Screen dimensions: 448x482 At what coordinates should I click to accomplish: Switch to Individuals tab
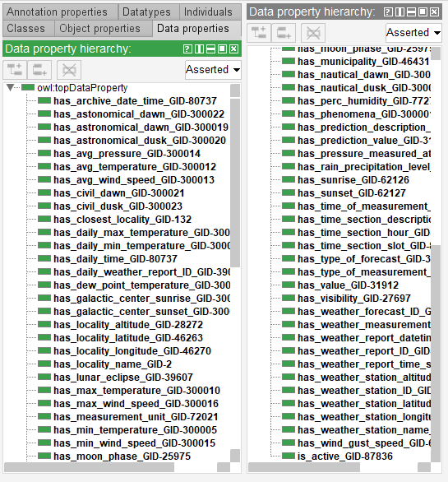pos(210,12)
